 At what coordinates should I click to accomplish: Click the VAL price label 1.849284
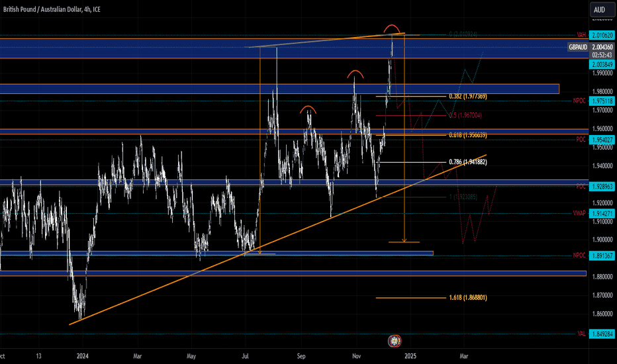pyautogui.click(x=602, y=334)
